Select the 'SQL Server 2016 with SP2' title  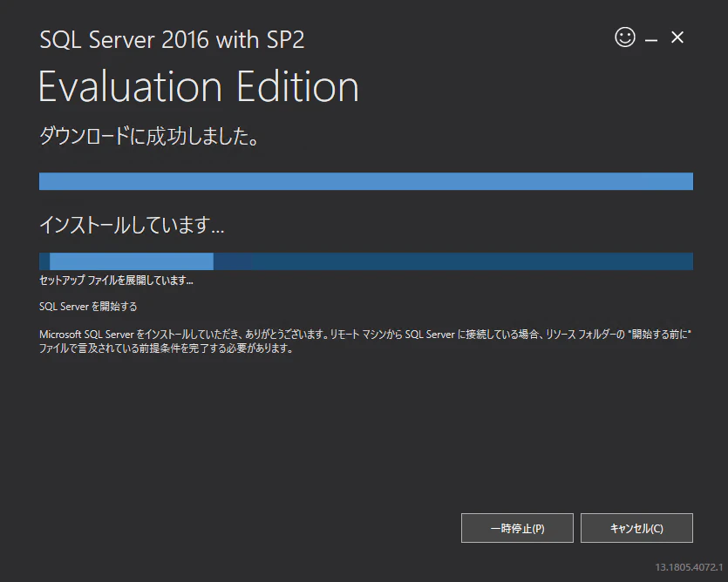(x=172, y=39)
